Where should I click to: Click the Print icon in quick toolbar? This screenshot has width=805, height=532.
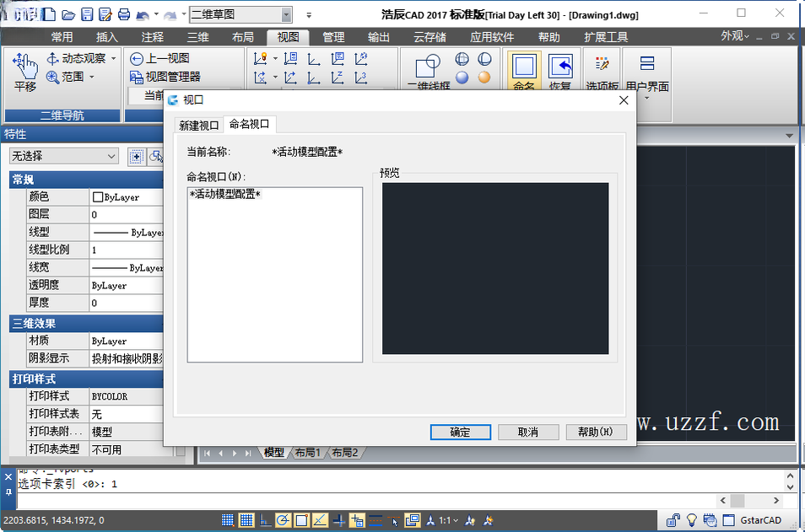(124, 14)
